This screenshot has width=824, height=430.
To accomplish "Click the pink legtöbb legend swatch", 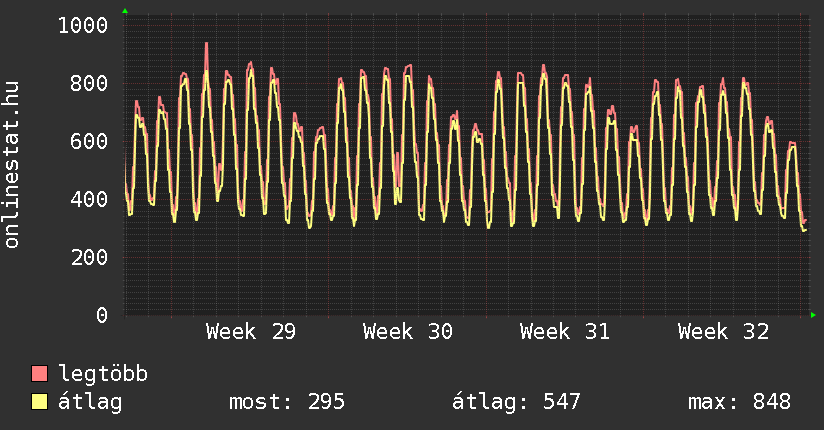I will coord(39,373).
